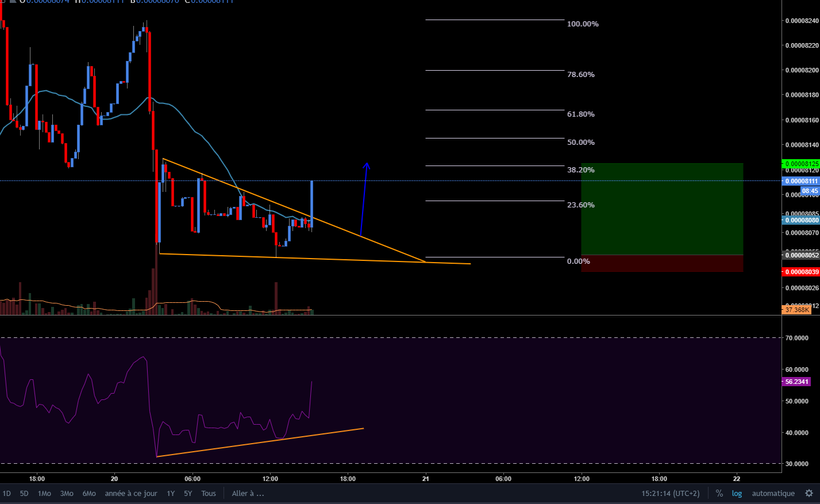The image size is (820, 504).
Task: Select the 38.20% Fibonacci level label
Action: click(581, 170)
